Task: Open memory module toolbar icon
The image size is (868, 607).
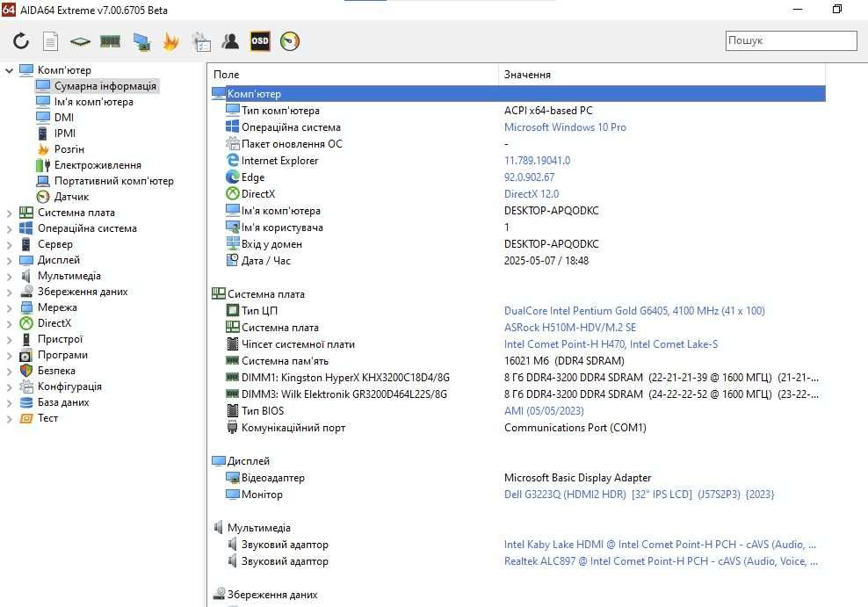Action: (x=110, y=41)
